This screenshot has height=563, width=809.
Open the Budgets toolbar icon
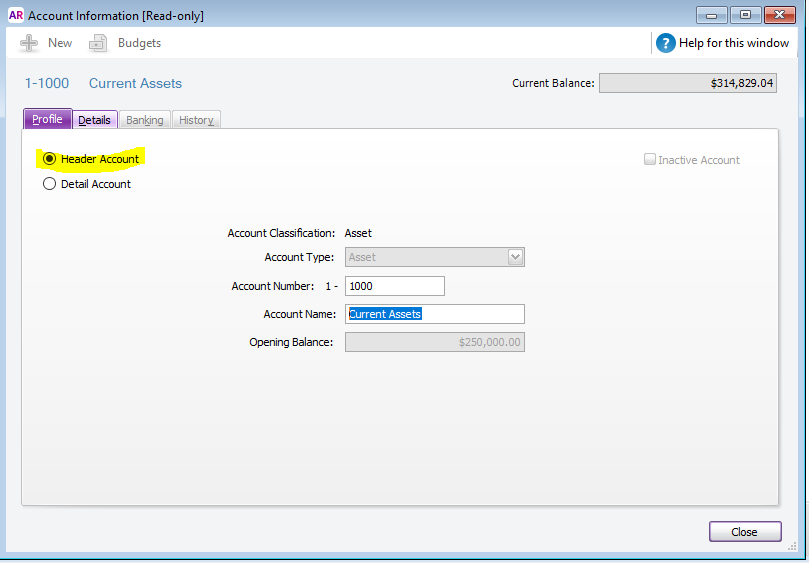click(x=98, y=43)
